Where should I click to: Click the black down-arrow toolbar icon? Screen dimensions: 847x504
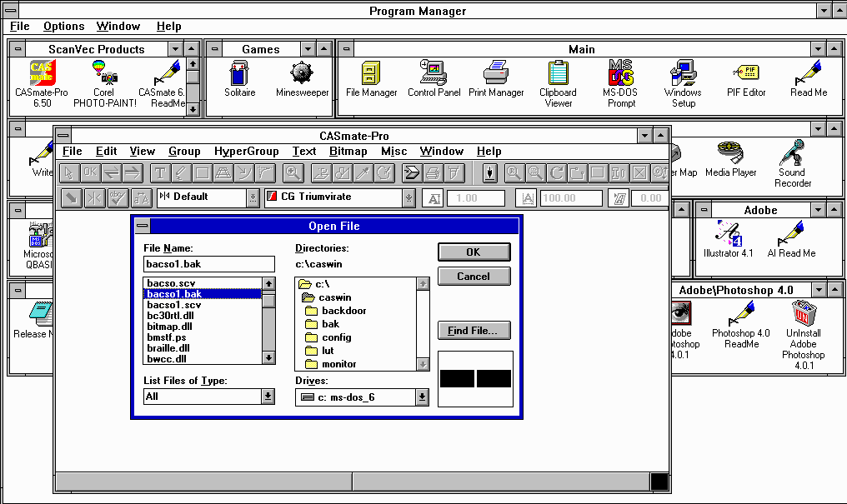point(490,172)
